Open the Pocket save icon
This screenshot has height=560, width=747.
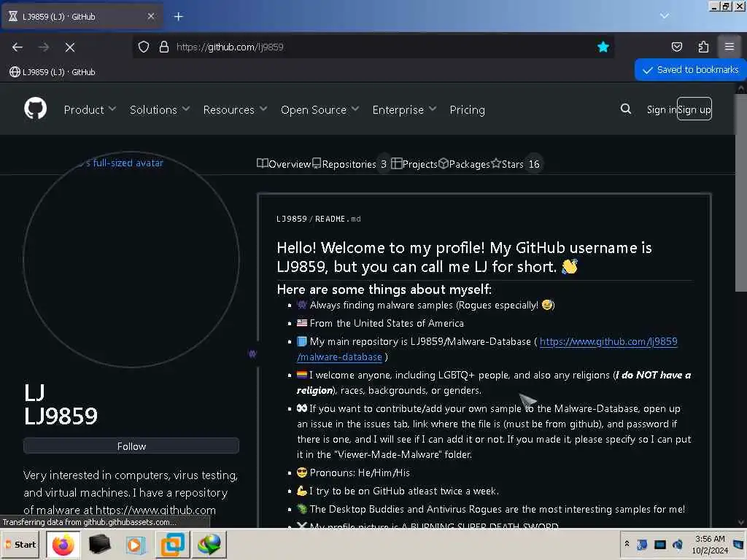[x=676, y=47]
